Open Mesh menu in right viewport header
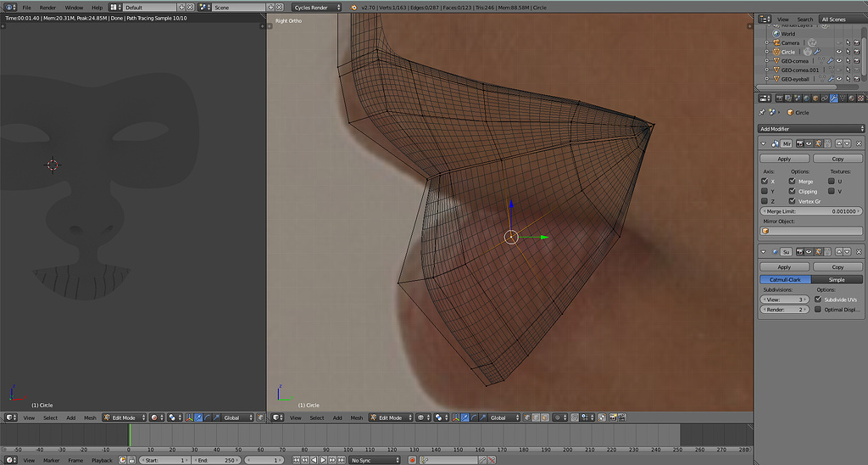The width and height of the screenshot is (868, 465). tap(357, 417)
